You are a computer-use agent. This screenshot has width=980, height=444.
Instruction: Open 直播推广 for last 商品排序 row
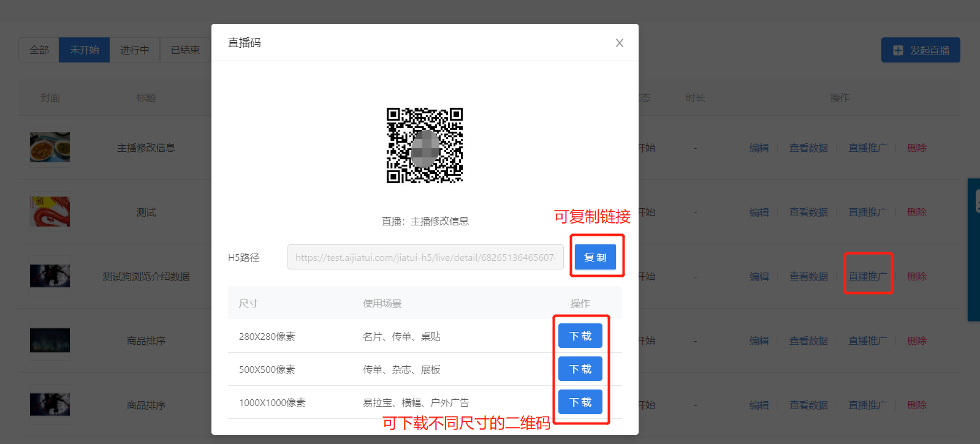(868, 405)
